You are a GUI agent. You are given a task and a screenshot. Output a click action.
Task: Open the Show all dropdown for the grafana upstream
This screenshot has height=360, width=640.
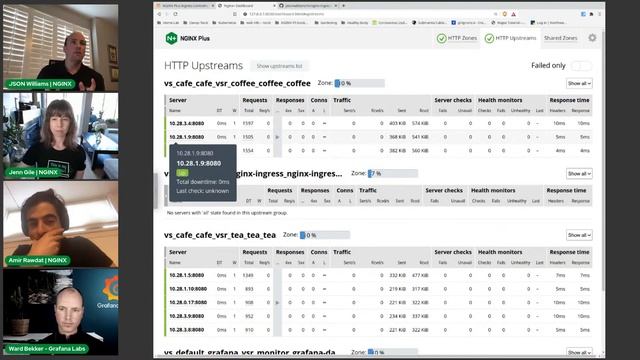pos(579,352)
